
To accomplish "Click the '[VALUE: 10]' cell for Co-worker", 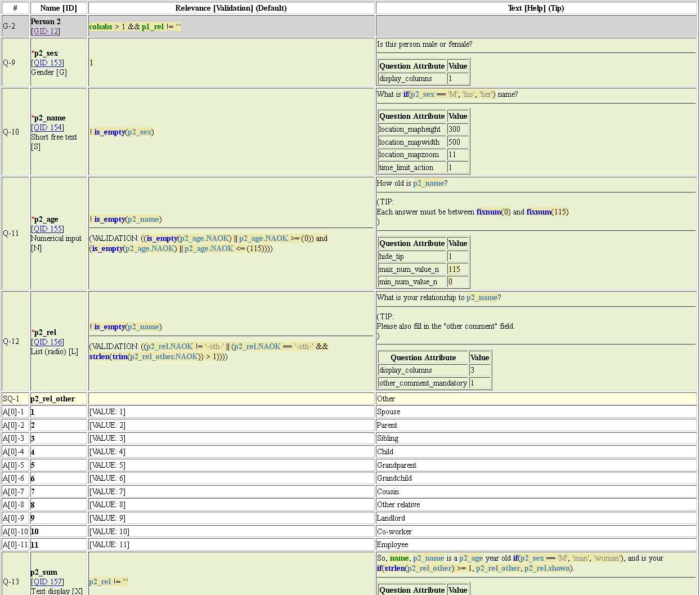I will [x=109, y=532].
